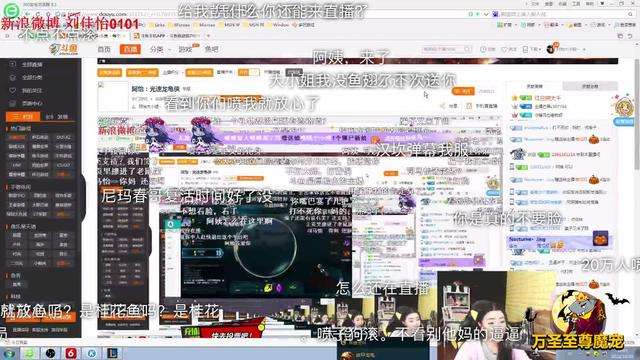
Task: Click the user avatar in the header
Action: [552, 49]
